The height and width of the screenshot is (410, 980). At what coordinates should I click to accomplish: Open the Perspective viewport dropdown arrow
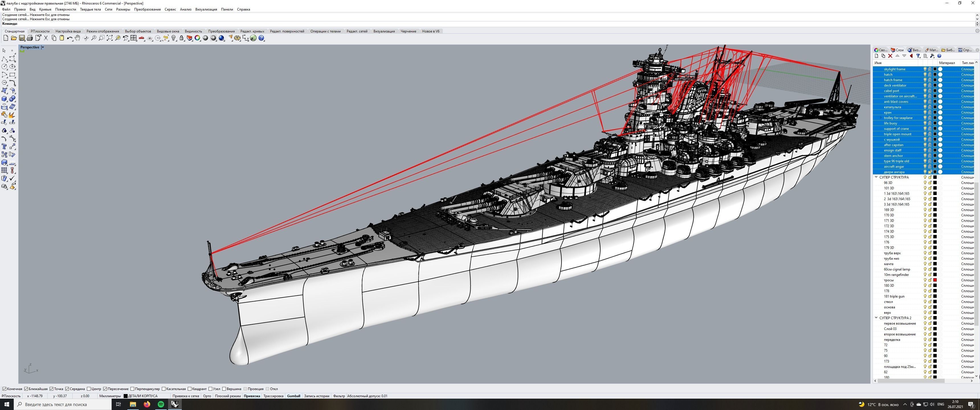point(43,47)
